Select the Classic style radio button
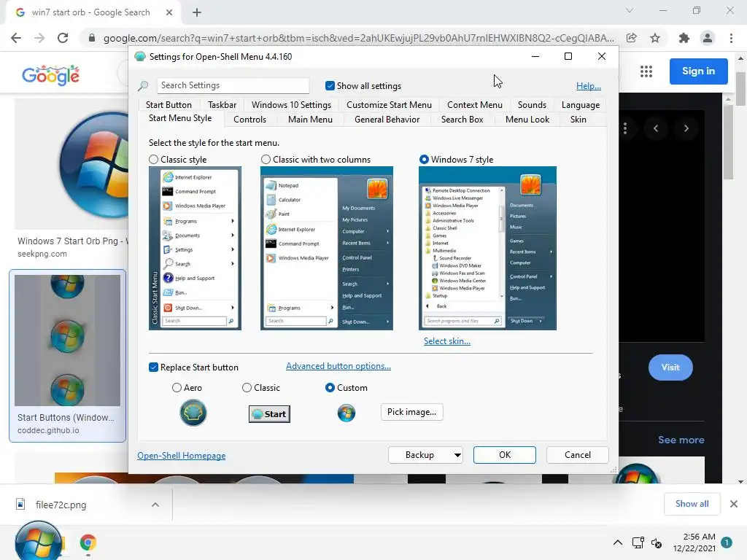The width and height of the screenshot is (747, 560). coord(153,160)
